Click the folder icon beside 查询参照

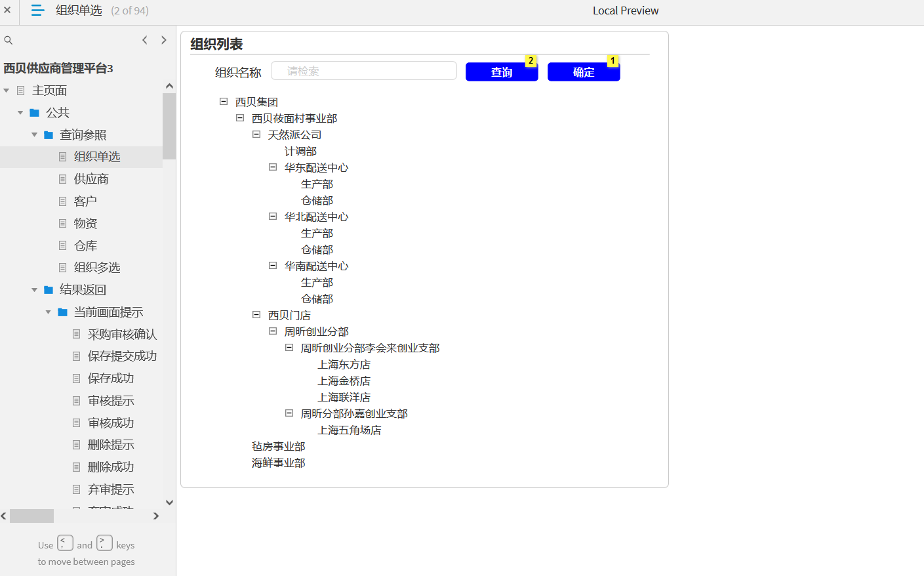pyautogui.click(x=49, y=135)
